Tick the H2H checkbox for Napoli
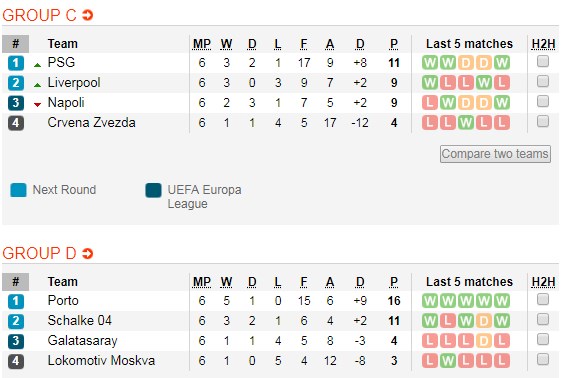 coord(543,101)
